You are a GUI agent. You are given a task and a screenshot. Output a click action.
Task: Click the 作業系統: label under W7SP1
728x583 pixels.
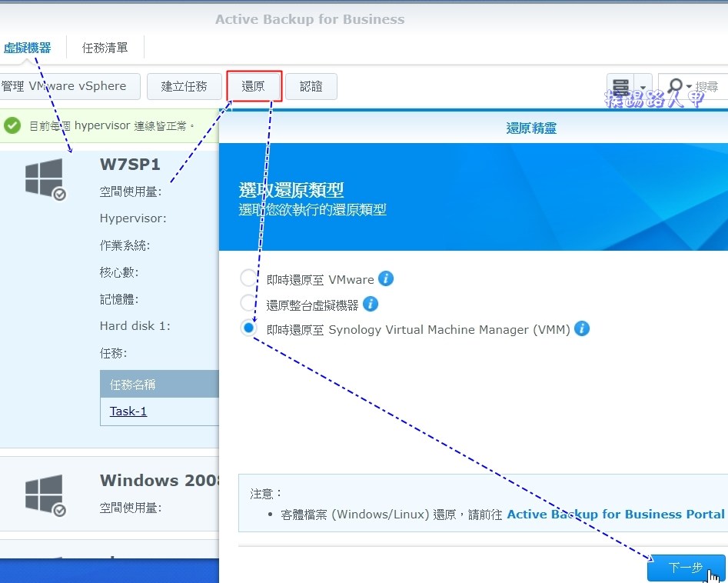coord(125,245)
